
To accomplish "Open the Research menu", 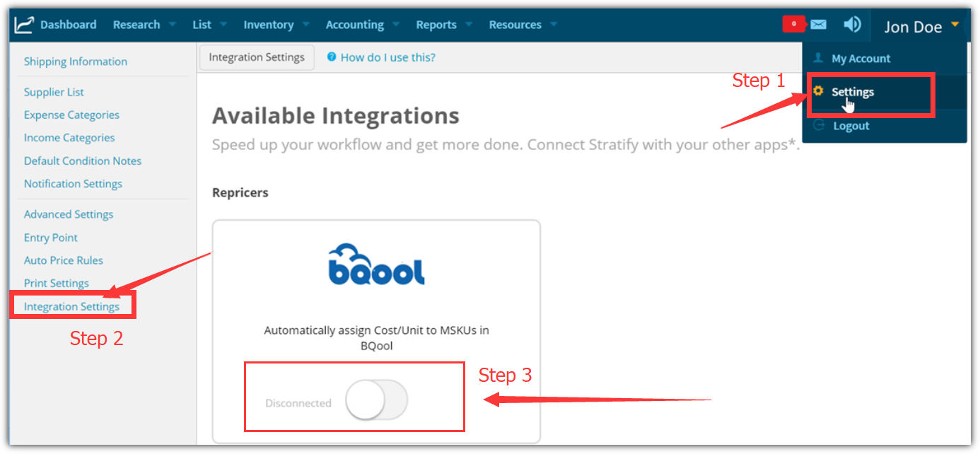I will click(136, 25).
